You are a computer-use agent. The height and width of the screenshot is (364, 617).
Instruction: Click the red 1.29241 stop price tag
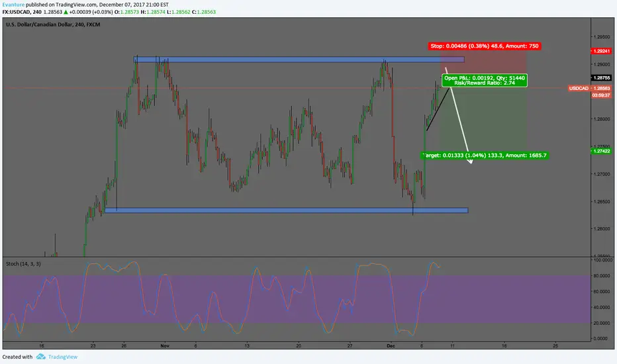[601, 51]
